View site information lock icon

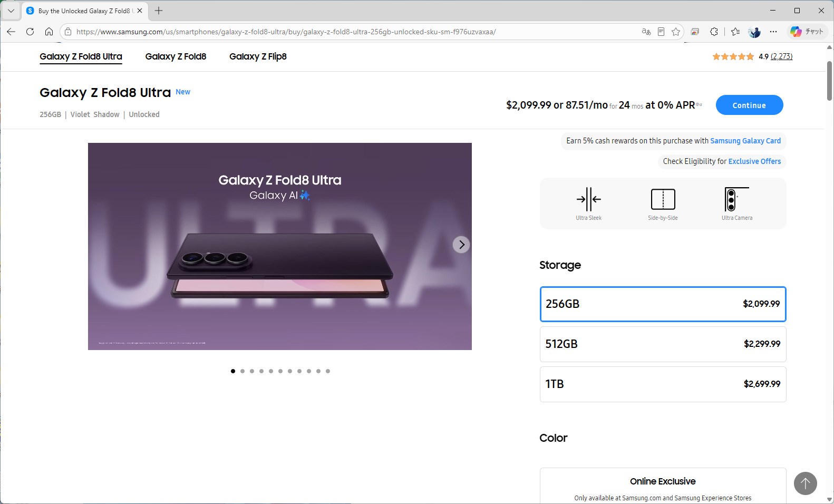point(68,32)
